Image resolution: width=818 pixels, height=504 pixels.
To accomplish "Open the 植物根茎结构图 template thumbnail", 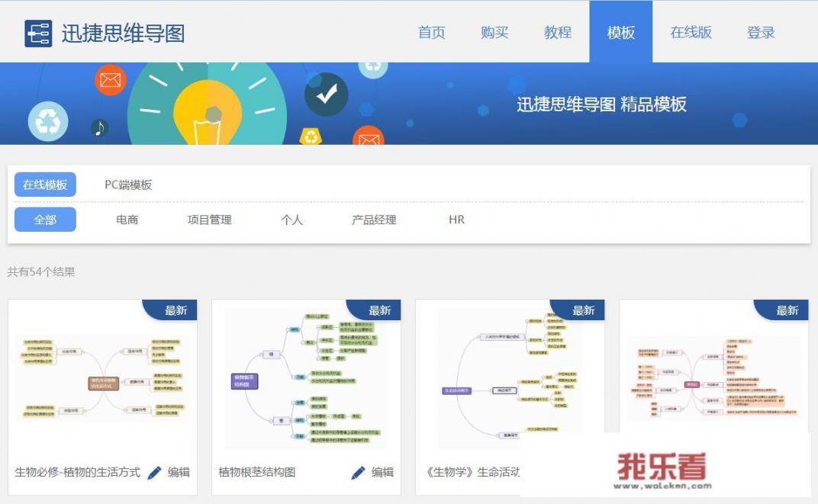I will pyautogui.click(x=306, y=378).
